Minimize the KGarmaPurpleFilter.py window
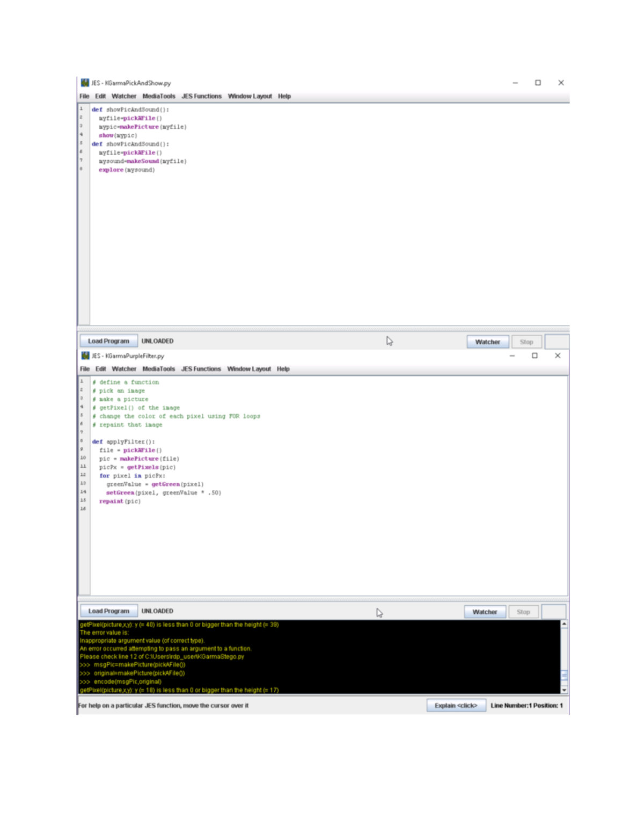Image resolution: width=644 pixels, height=834 pixels. [512, 356]
